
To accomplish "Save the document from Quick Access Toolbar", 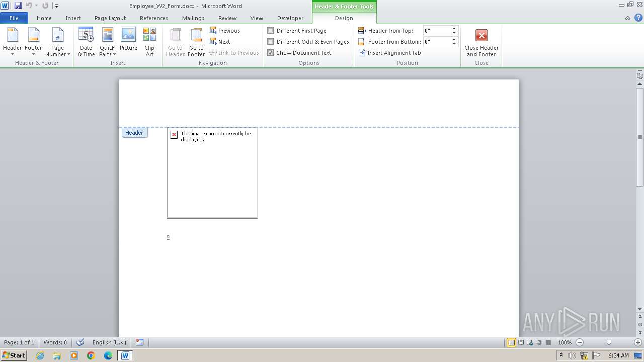I will point(18,6).
